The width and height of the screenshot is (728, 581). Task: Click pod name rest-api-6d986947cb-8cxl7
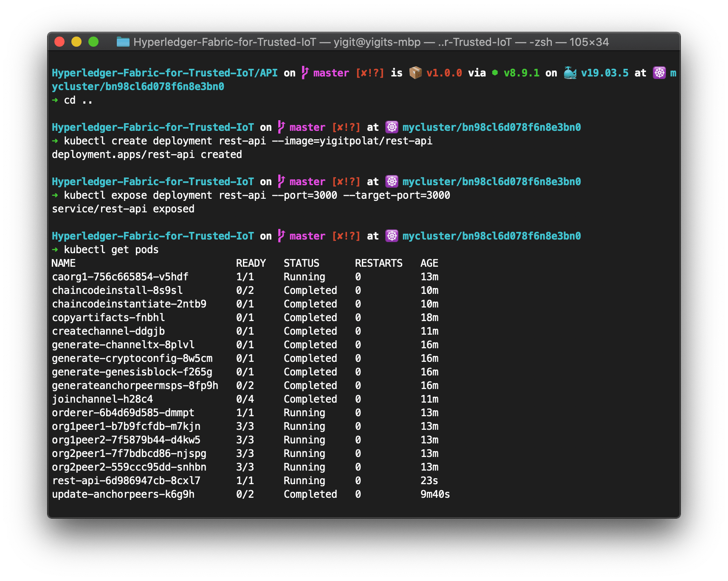[126, 481]
